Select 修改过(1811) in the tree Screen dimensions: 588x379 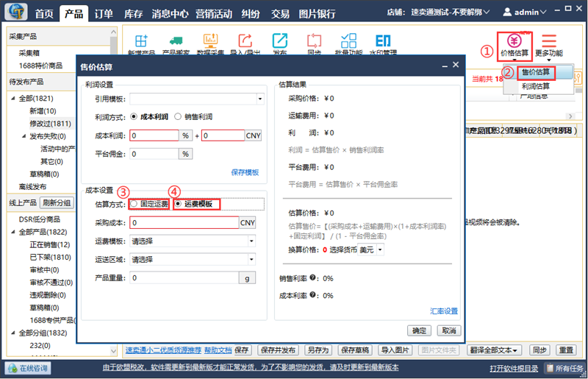pyautogui.click(x=50, y=124)
